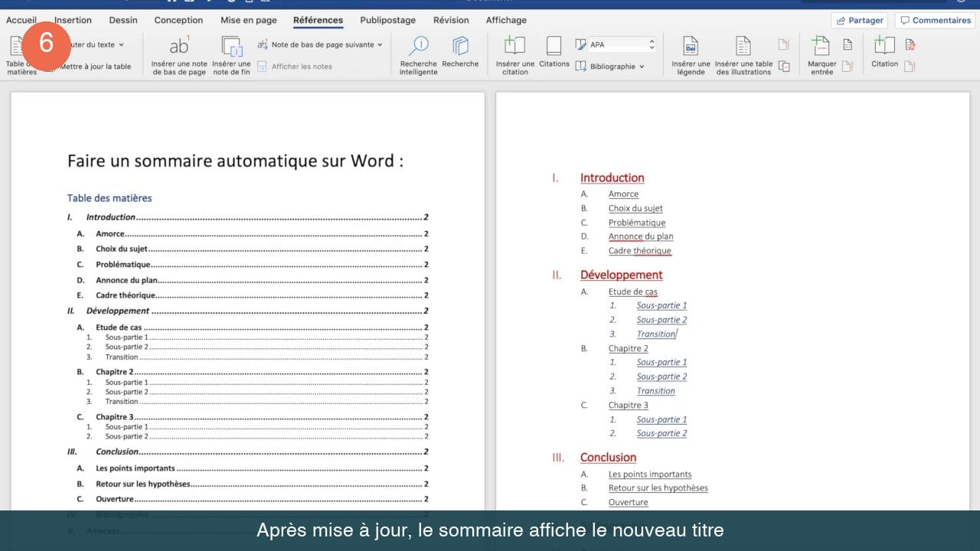Expand the Ajouter du texte dropdown arrow
The image size is (980, 551).
pyautogui.click(x=122, y=44)
